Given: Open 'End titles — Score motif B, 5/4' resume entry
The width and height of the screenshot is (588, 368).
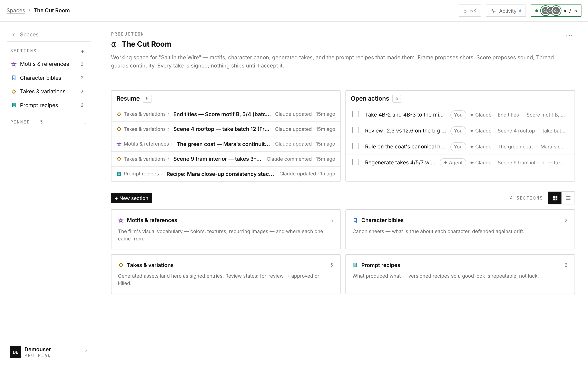Looking at the screenshot, I should (226, 114).
